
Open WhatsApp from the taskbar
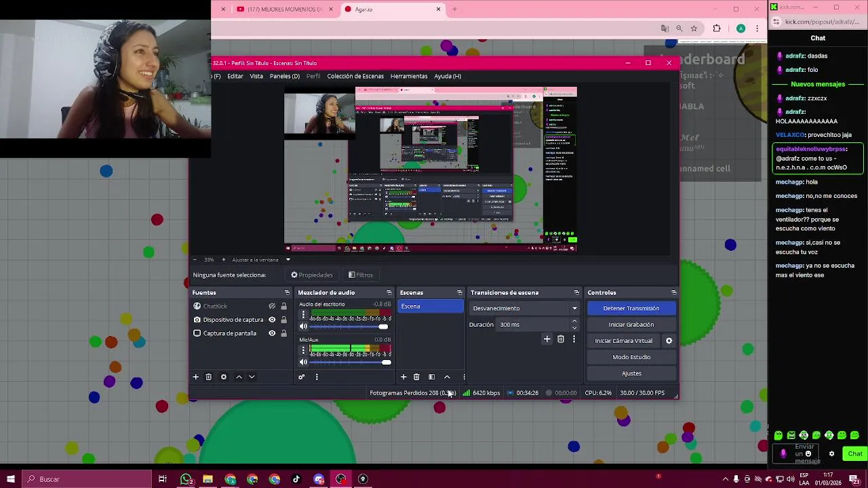(x=186, y=479)
